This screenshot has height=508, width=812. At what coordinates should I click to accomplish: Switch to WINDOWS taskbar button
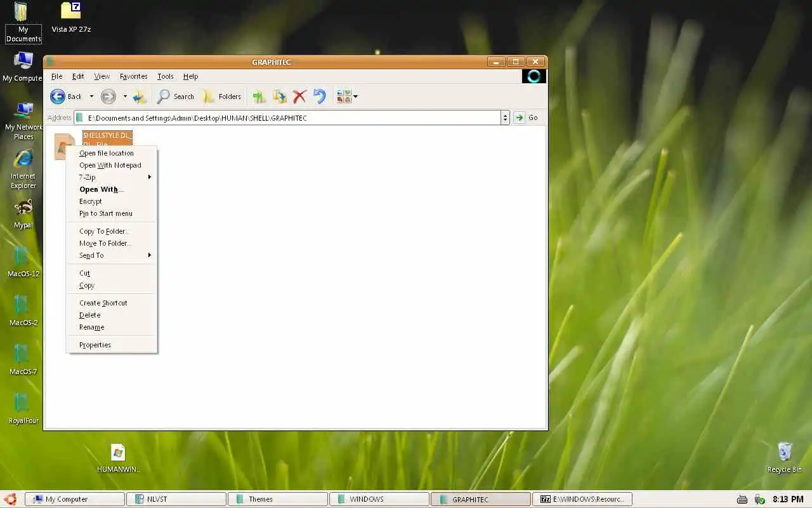[x=379, y=499]
